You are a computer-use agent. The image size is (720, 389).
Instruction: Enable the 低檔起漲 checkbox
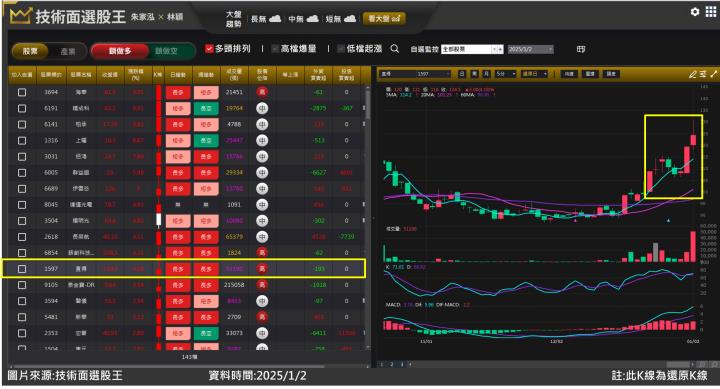point(341,49)
